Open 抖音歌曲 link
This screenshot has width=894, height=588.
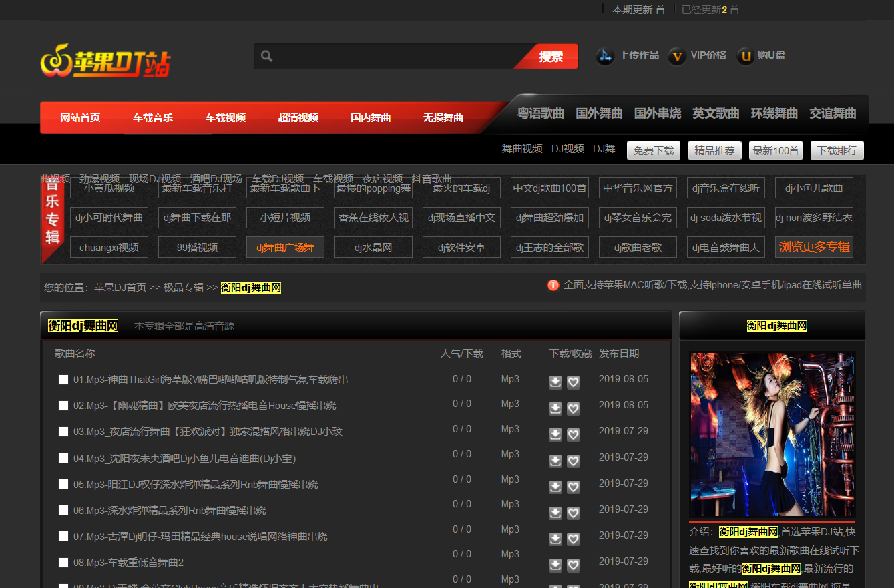(432, 178)
